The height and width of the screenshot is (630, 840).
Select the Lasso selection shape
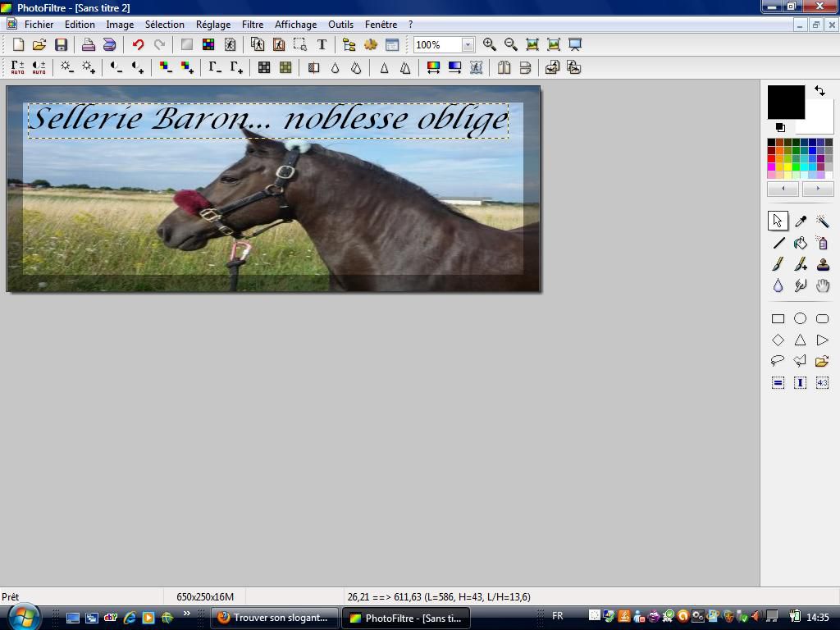coord(778,361)
